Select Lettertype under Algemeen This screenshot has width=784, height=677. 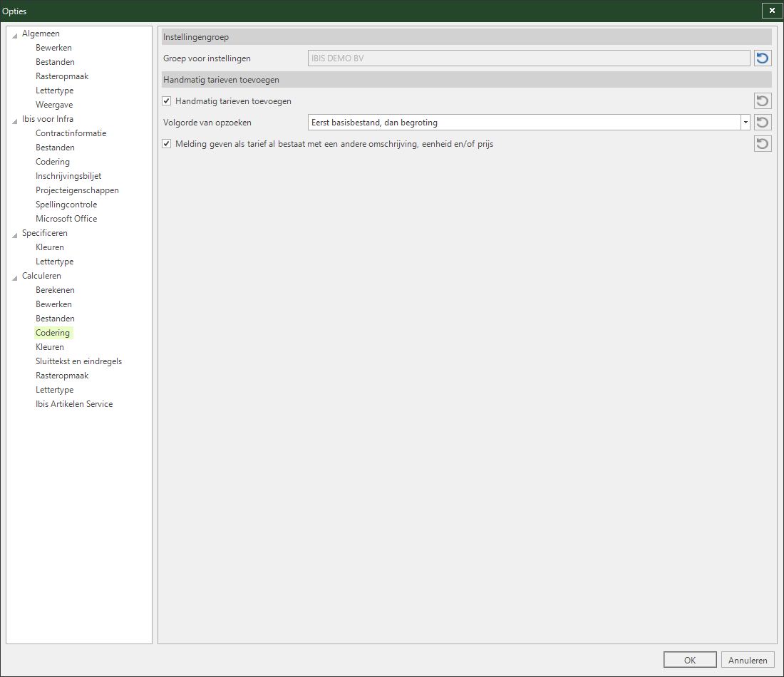click(x=54, y=91)
